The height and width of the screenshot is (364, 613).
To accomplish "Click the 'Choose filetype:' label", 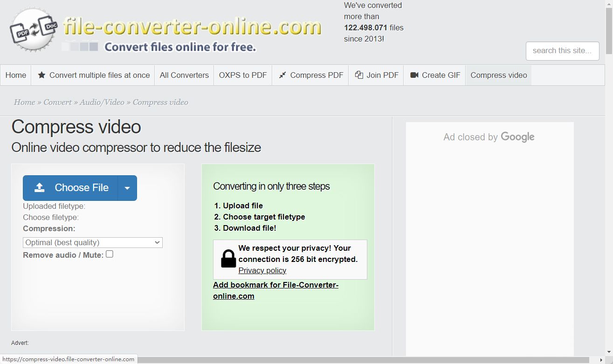I will (51, 217).
